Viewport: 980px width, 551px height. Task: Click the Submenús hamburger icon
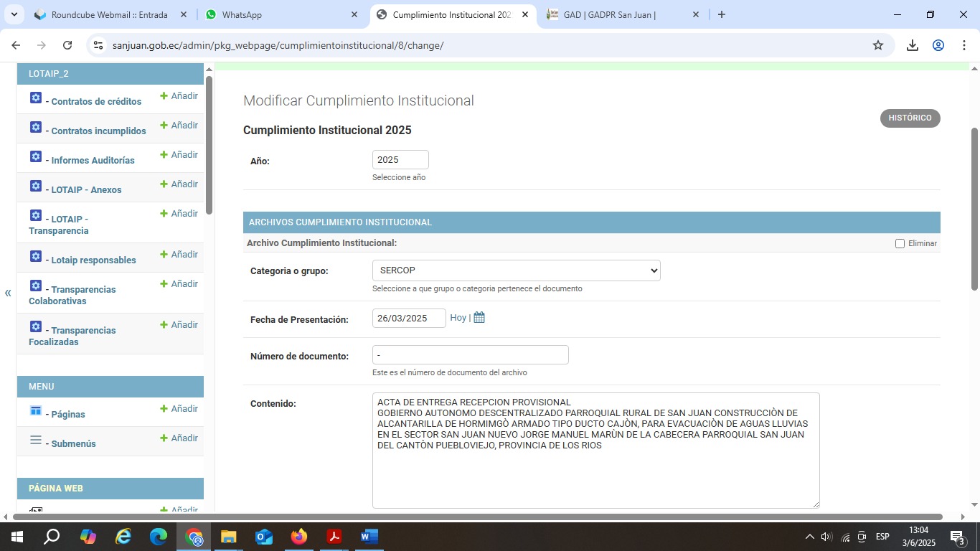click(x=36, y=440)
